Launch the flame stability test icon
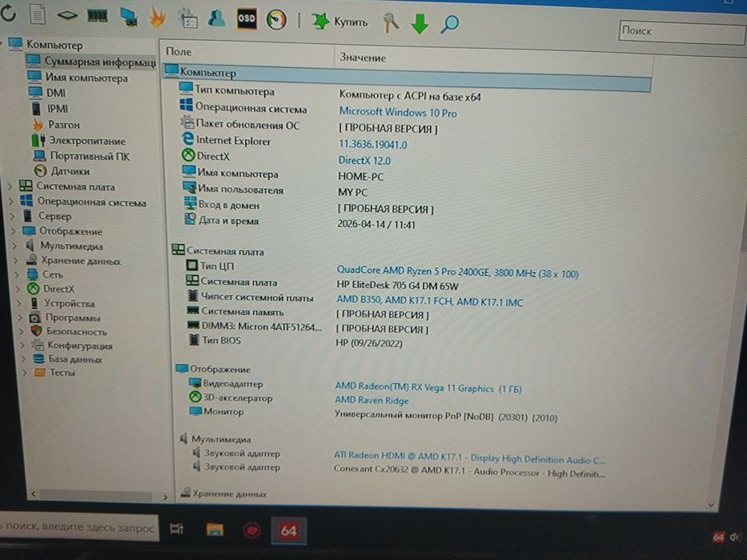The height and width of the screenshot is (560, 747). coord(158,18)
